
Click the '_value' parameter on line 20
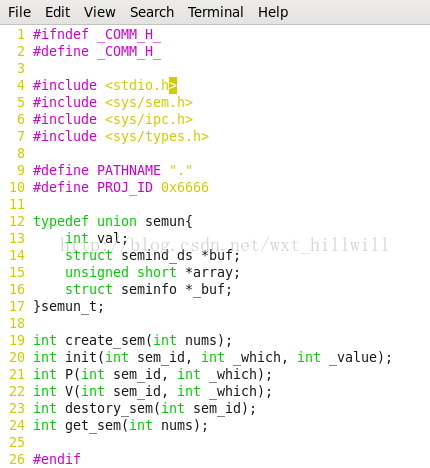pos(353,357)
